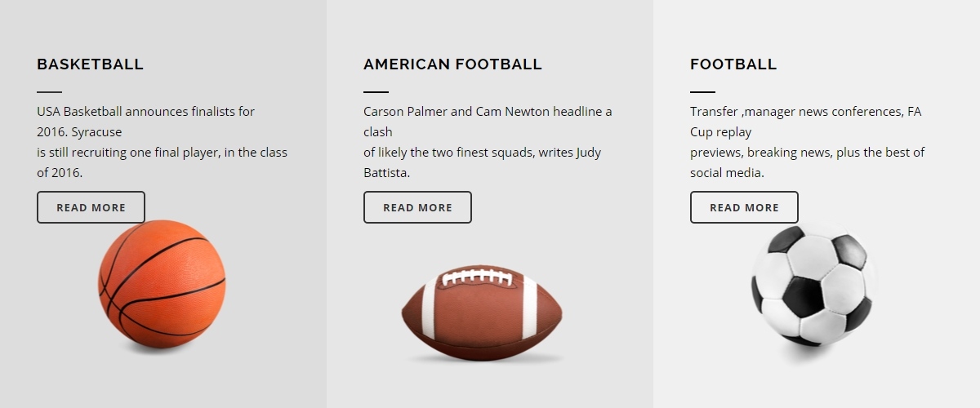
Task: Click the white laces on the American football
Action: tap(477, 277)
